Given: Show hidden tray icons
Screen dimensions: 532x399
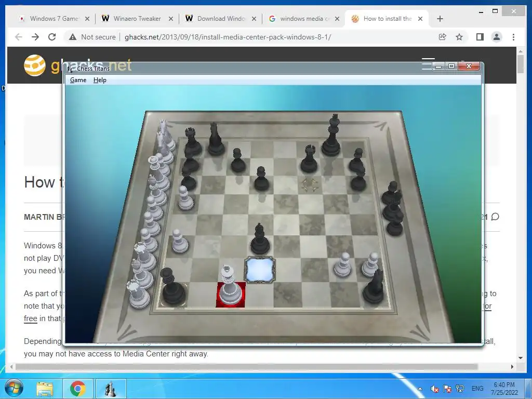Looking at the screenshot, I should (x=420, y=389).
